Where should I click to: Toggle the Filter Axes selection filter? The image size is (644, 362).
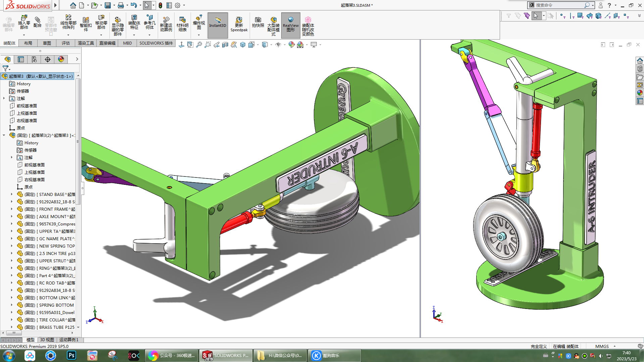(607, 16)
